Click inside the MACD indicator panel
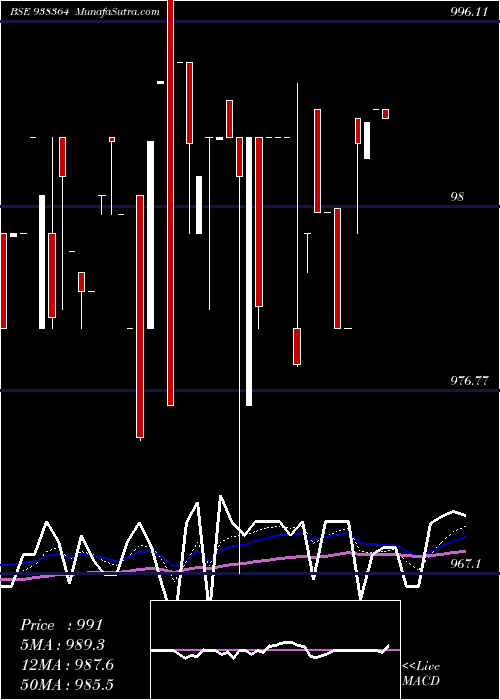 click(275, 650)
